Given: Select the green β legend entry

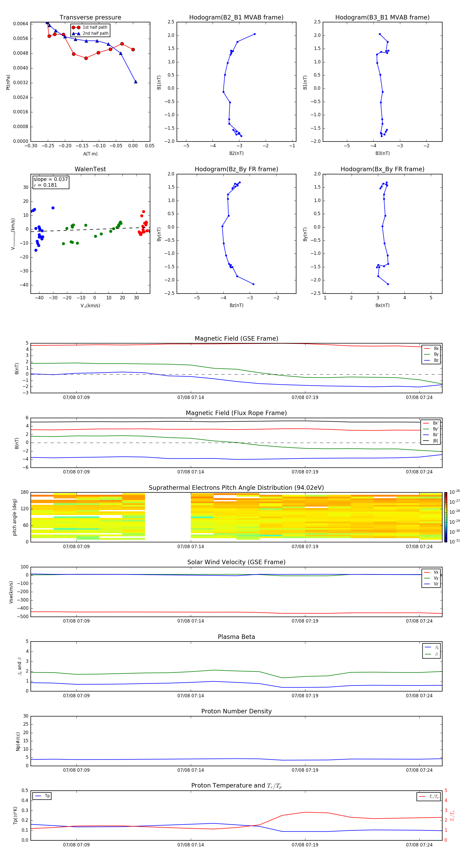Looking at the screenshot, I should pos(432,654).
